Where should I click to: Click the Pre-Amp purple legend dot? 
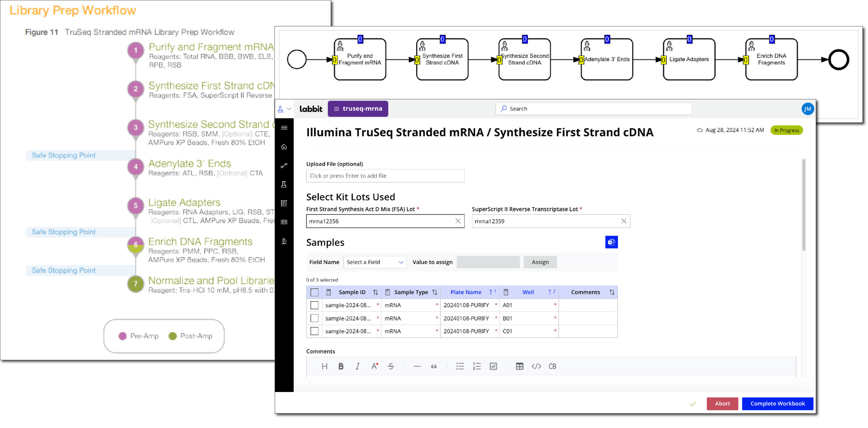pos(122,336)
